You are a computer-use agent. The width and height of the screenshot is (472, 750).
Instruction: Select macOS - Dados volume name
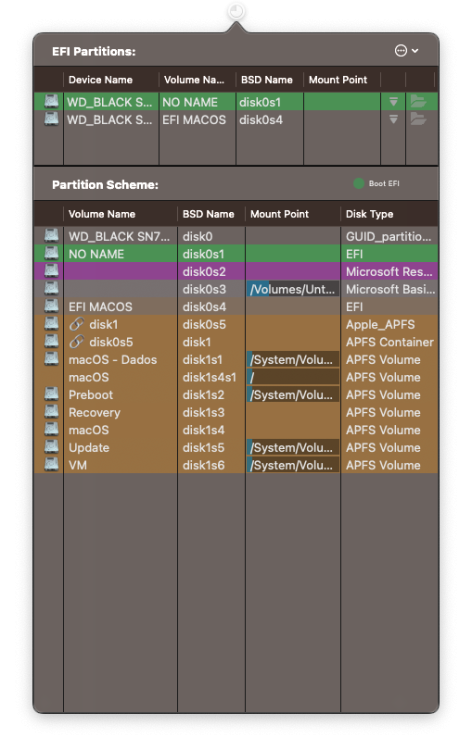coord(112,360)
